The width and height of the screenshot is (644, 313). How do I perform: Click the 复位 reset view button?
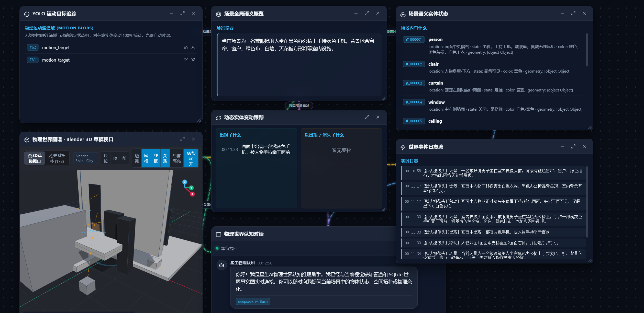106,158
